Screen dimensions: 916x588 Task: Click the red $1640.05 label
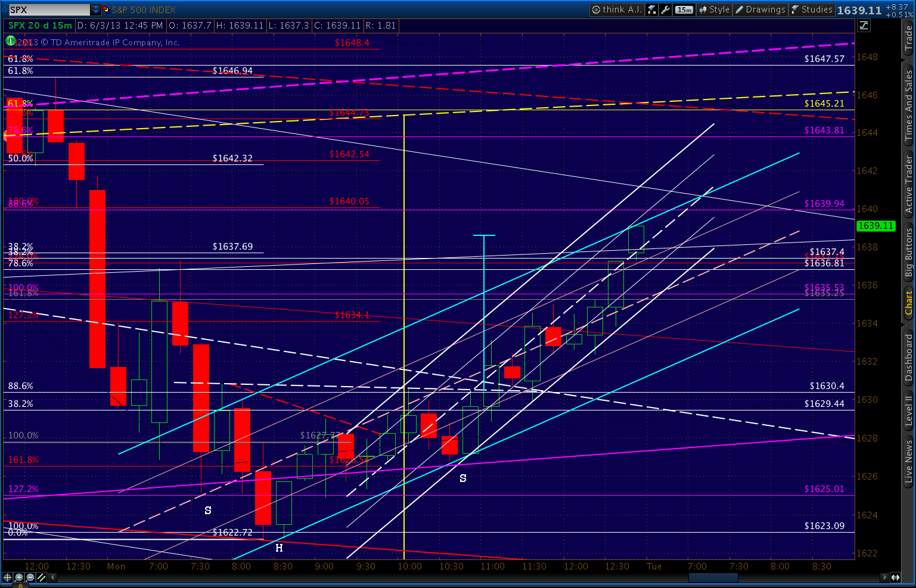349,201
